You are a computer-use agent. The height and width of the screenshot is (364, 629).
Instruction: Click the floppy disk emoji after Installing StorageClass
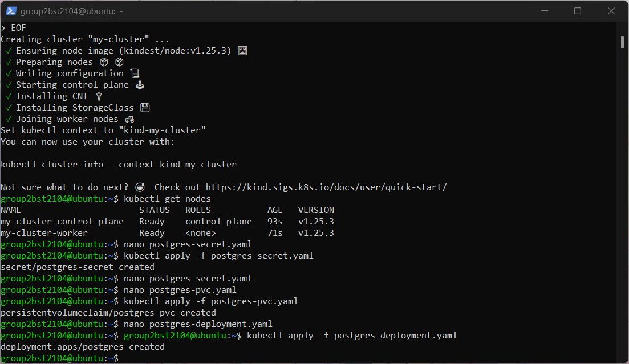(145, 108)
